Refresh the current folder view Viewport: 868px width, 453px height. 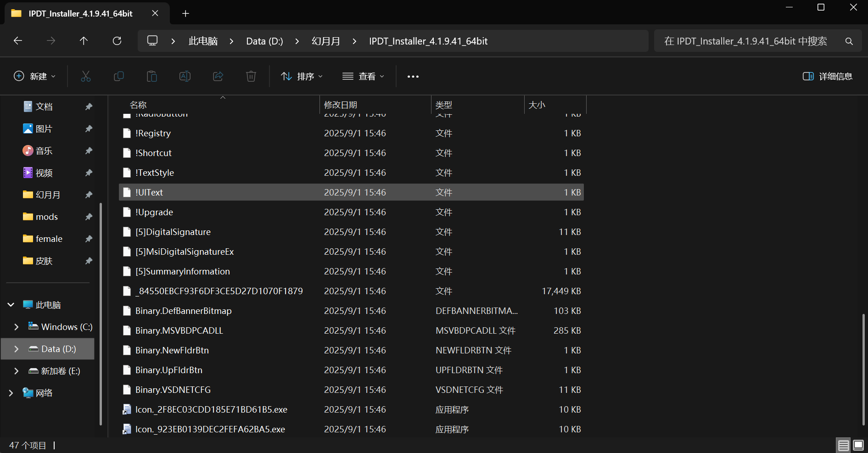point(117,41)
